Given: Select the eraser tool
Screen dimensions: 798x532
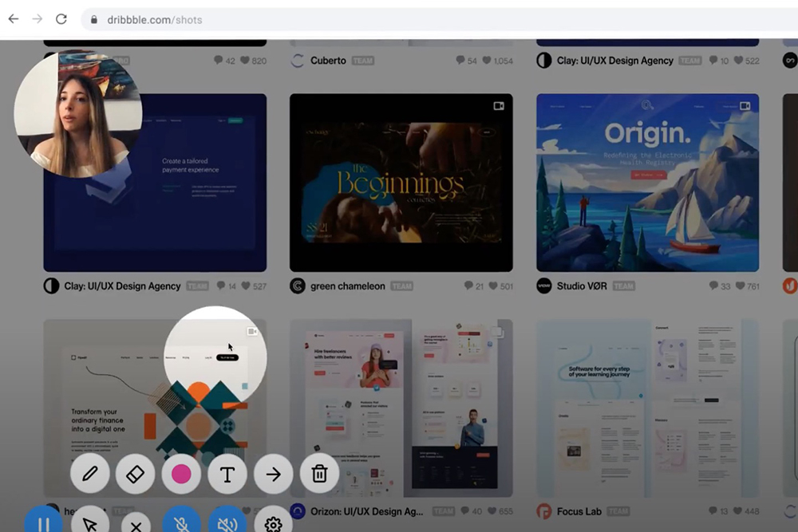Looking at the screenshot, I should pyautogui.click(x=135, y=474).
